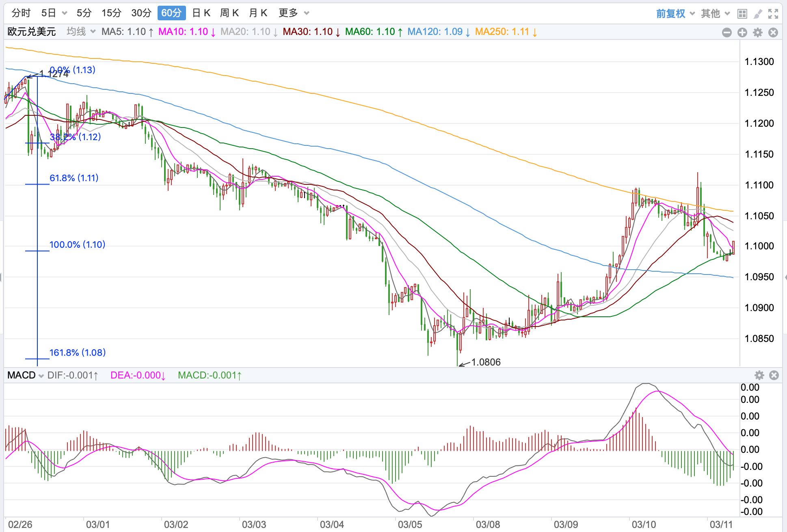Select the drawing pencil tool
787x532 pixels.
coord(758,14)
